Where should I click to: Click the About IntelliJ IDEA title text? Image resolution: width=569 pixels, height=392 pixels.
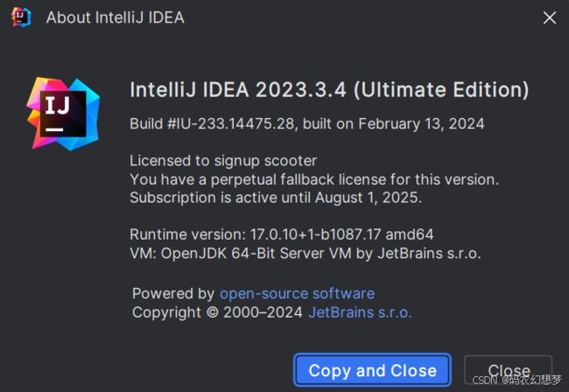click(x=116, y=17)
